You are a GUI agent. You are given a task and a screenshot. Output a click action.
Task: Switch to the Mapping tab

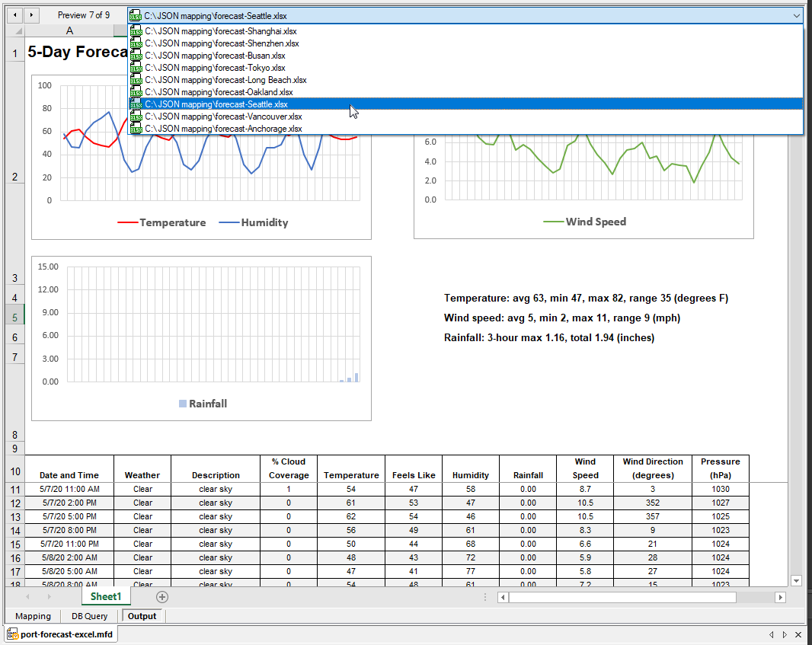tap(33, 616)
